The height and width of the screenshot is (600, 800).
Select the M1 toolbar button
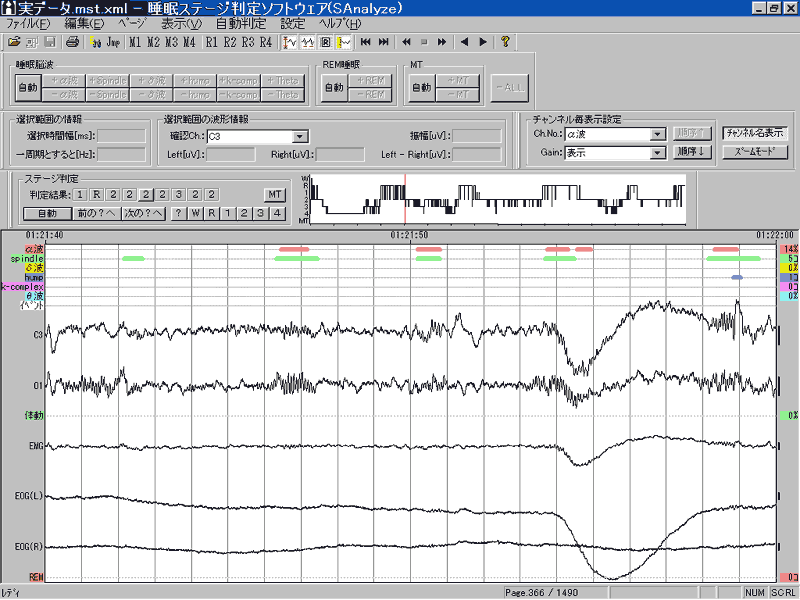[x=135, y=42]
